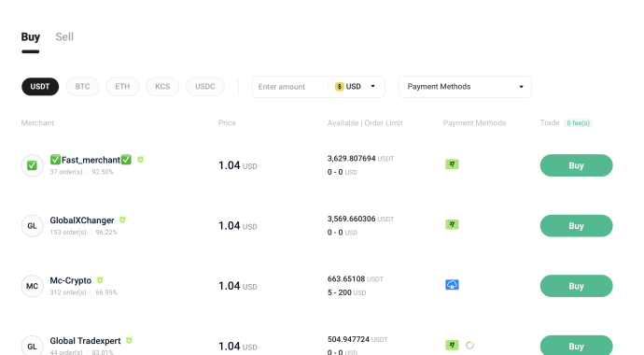The height and width of the screenshot is (355, 644).
Task: Click the Trade column header
Action: pyautogui.click(x=550, y=123)
